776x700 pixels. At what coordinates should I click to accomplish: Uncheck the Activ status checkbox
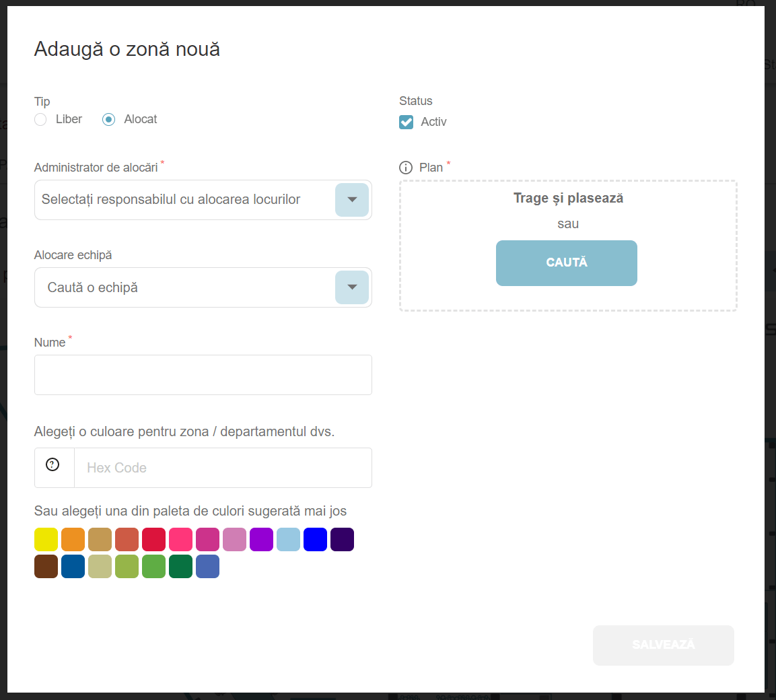click(407, 122)
